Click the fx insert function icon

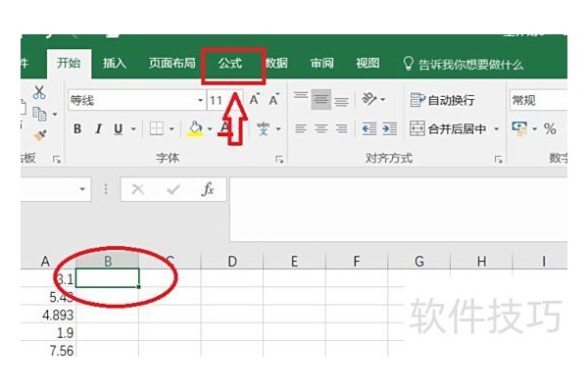click(208, 189)
